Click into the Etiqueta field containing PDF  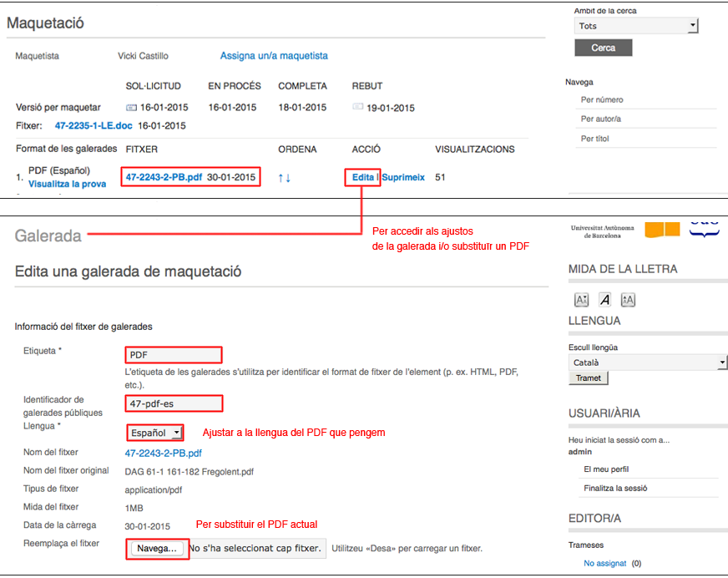click(x=174, y=355)
